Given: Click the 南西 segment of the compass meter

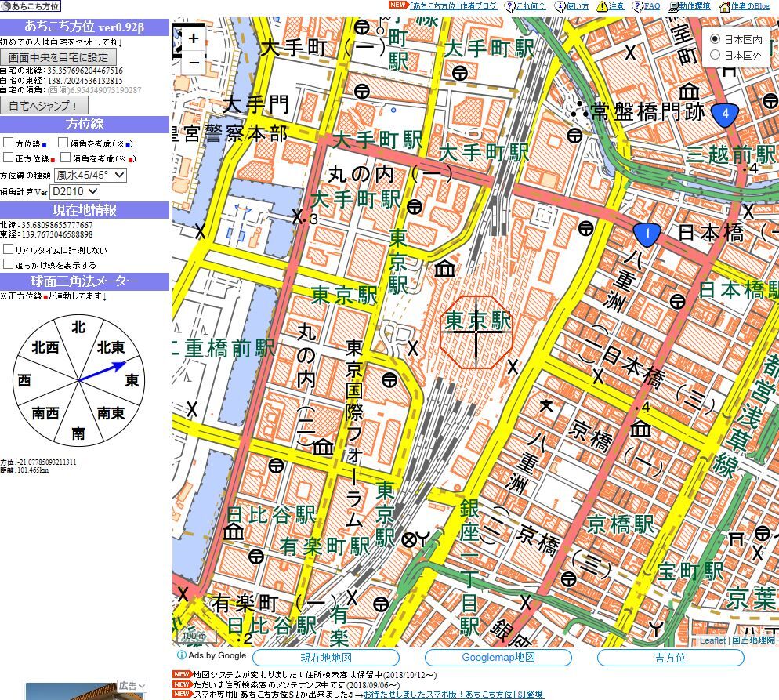Looking at the screenshot, I should coord(45,413).
